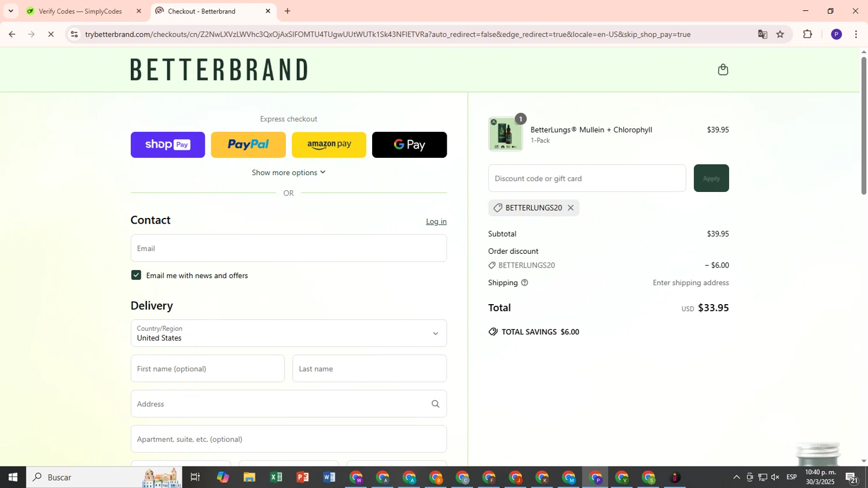Translate this page icon
868x488 pixels.
click(x=762, y=34)
